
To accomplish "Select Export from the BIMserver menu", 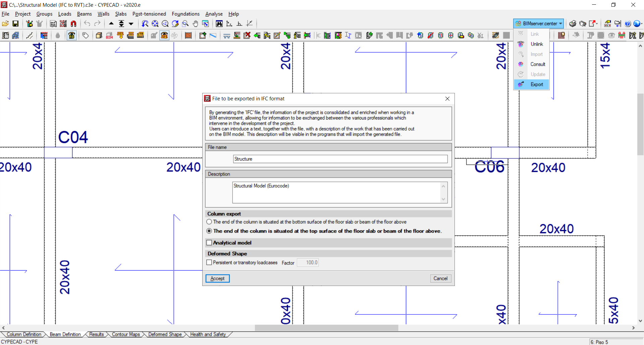I will pyautogui.click(x=537, y=84).
